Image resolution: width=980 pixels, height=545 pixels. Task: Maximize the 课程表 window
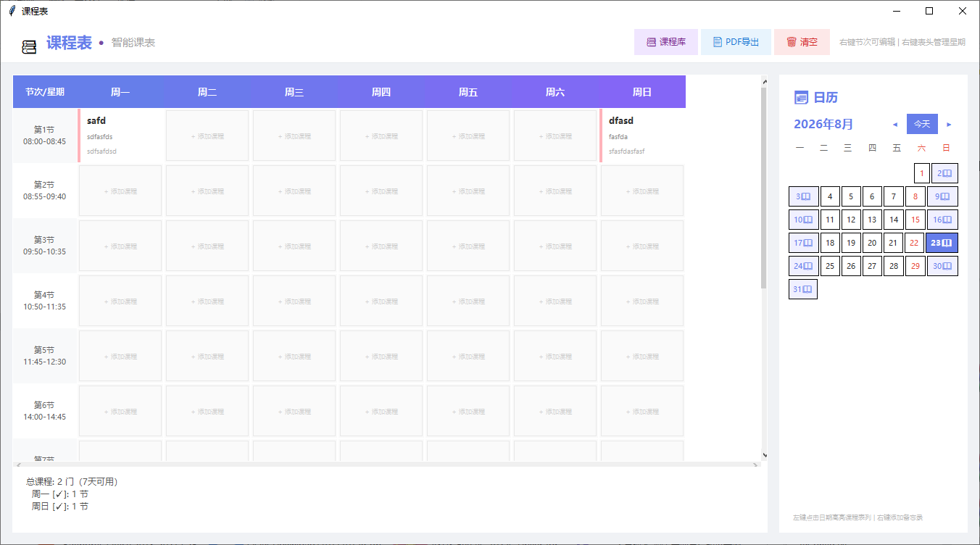pyautogui.click(x=929, y=11)
